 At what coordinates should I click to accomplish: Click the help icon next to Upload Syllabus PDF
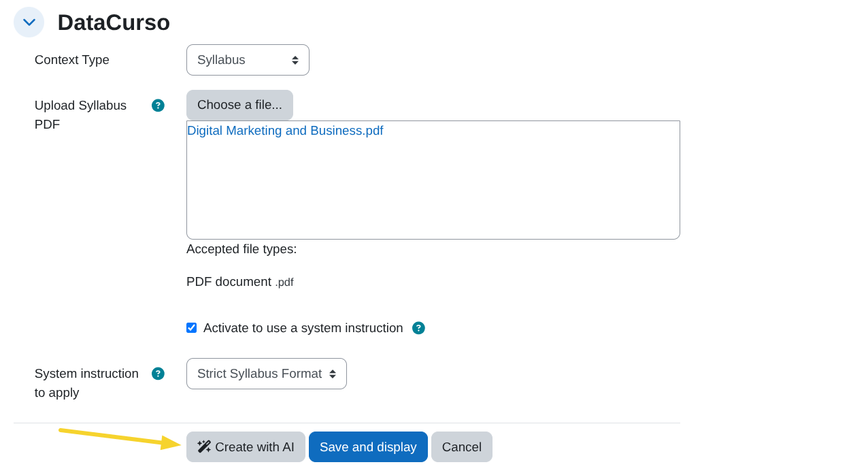tap(158, 105)
